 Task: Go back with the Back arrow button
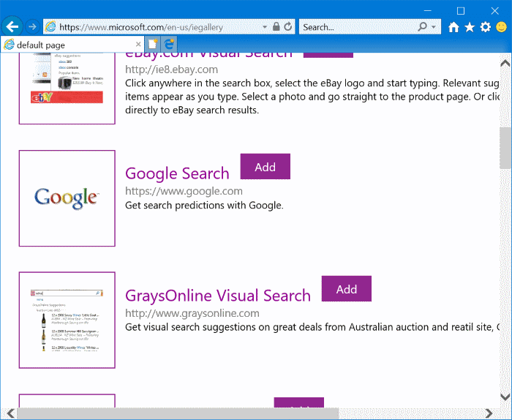click(x=12, y=27)
